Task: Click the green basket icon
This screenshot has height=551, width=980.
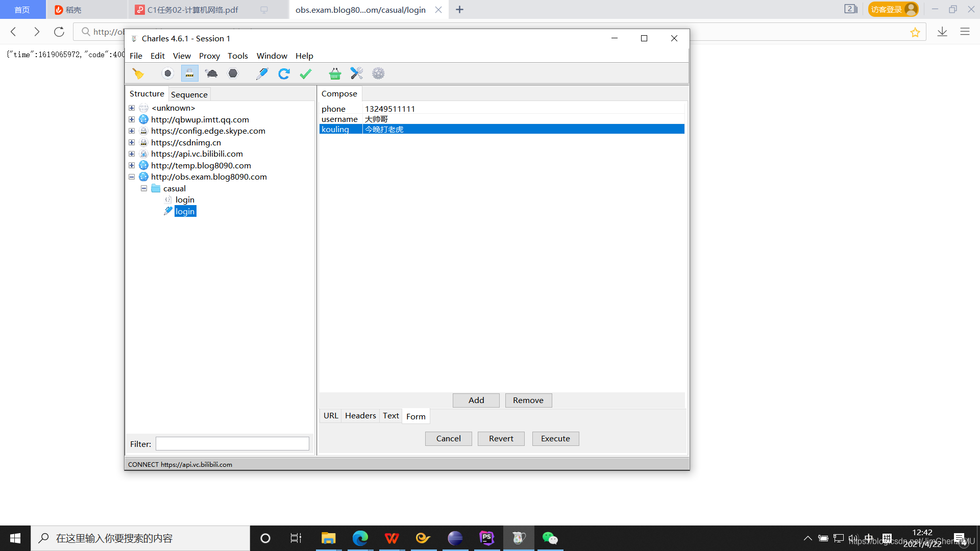Action: pos(335,73)
